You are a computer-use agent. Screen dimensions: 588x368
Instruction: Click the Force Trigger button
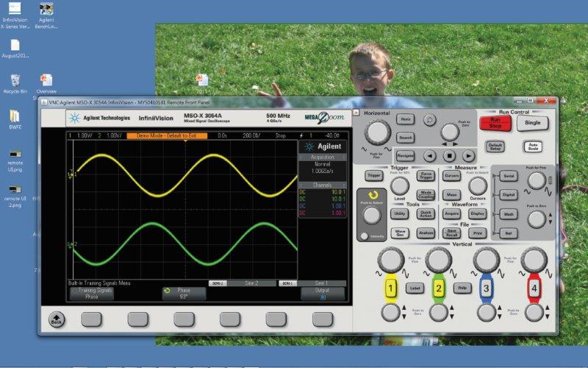pyautogui.click(x=426, y=175)
